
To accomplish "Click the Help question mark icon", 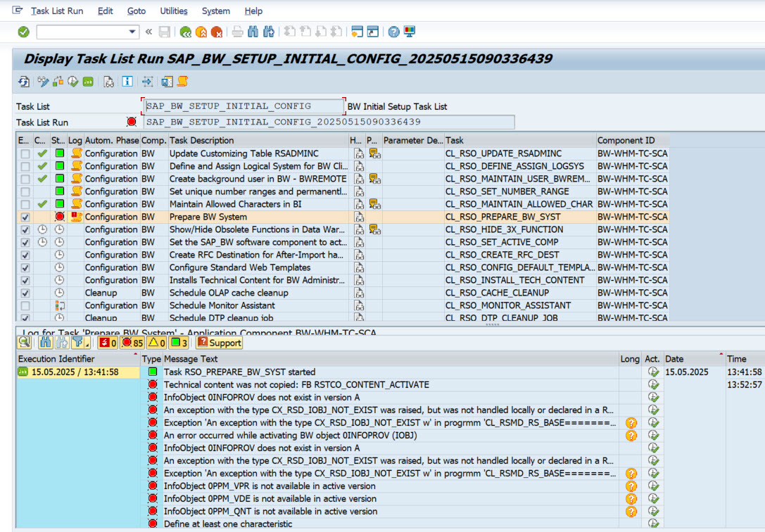I will 393,32.
